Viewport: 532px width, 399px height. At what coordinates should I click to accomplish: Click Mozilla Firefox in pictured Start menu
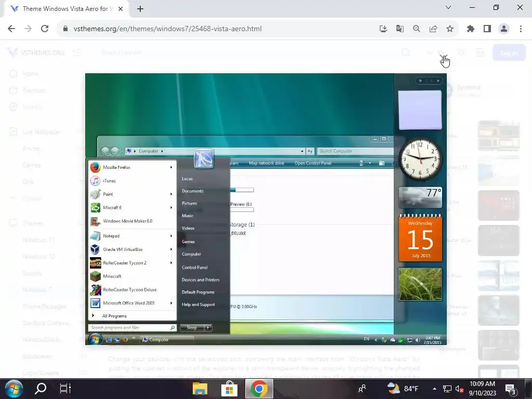click(132, 167)
